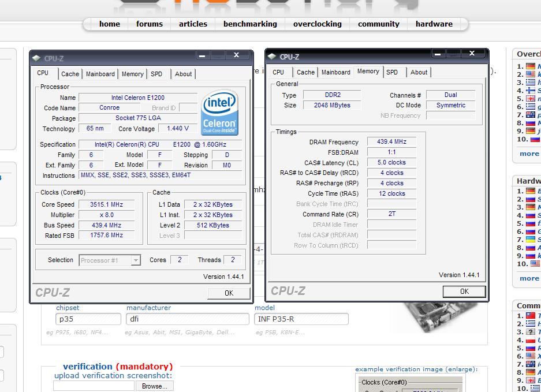The height and width of the screenshot is (392, 541).
Task: Open About tab in left CPU-Z window
Action: (183, 74)
